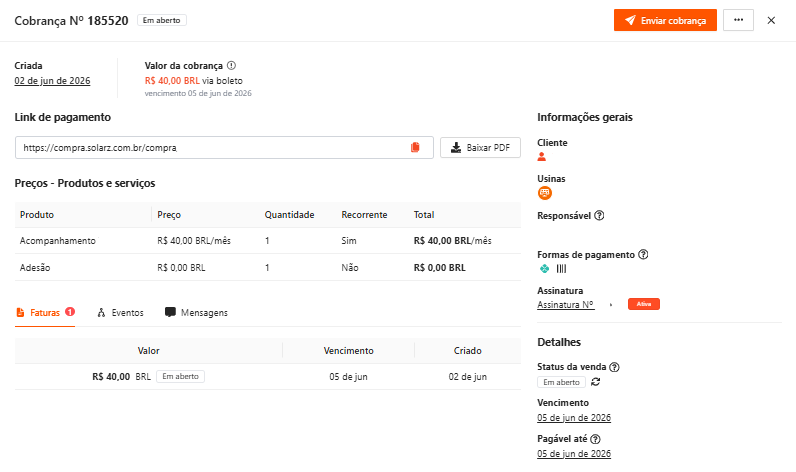
Task: Click the Adesão product row name
Action: click(35, 267)
